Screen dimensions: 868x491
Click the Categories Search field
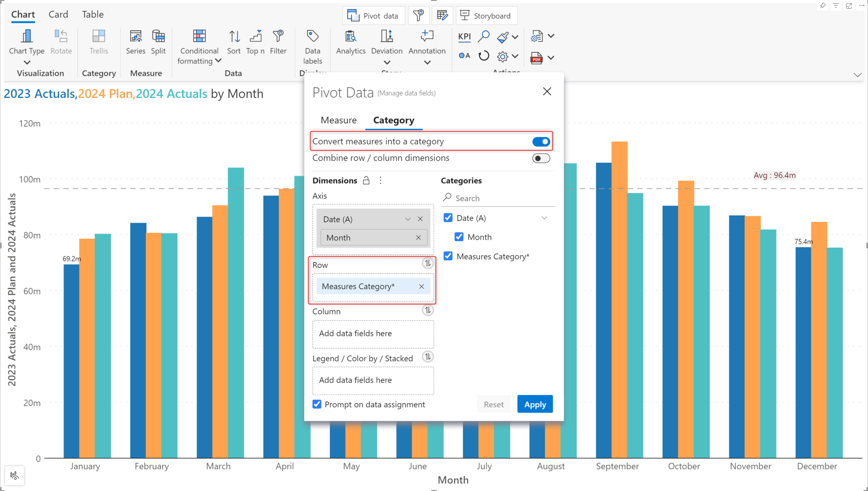[498, 198]
